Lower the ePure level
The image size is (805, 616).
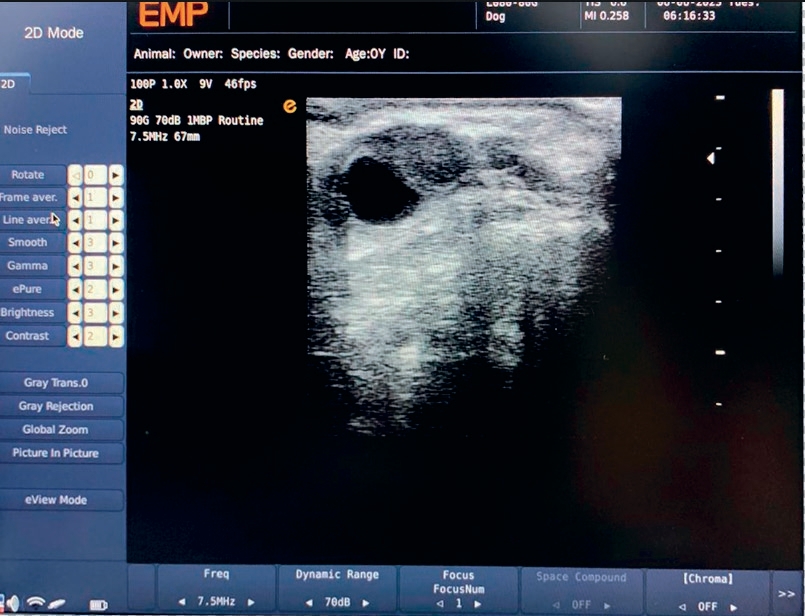(x=75, y=290)
